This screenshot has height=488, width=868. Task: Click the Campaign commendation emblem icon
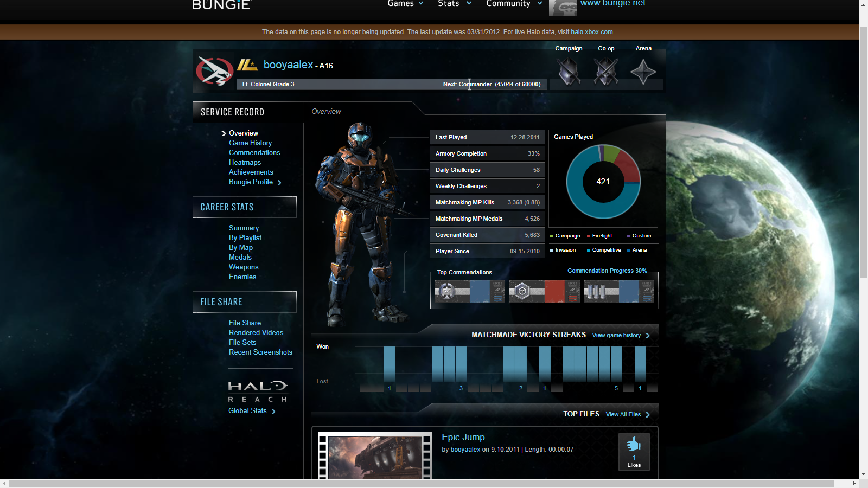(x=569, y=71)
